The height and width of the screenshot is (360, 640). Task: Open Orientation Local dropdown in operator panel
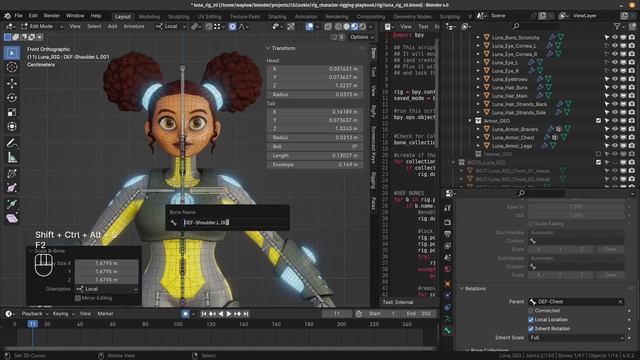coord(107,289)
